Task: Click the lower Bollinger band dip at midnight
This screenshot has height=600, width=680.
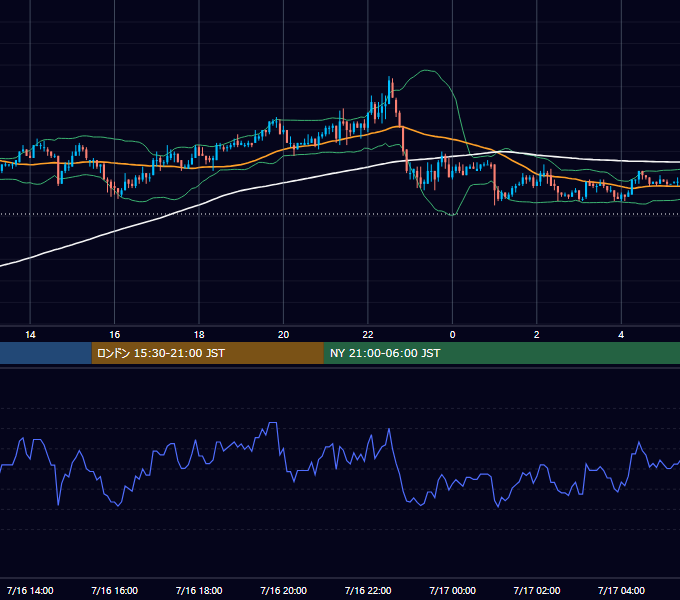Action: [452, 214]
